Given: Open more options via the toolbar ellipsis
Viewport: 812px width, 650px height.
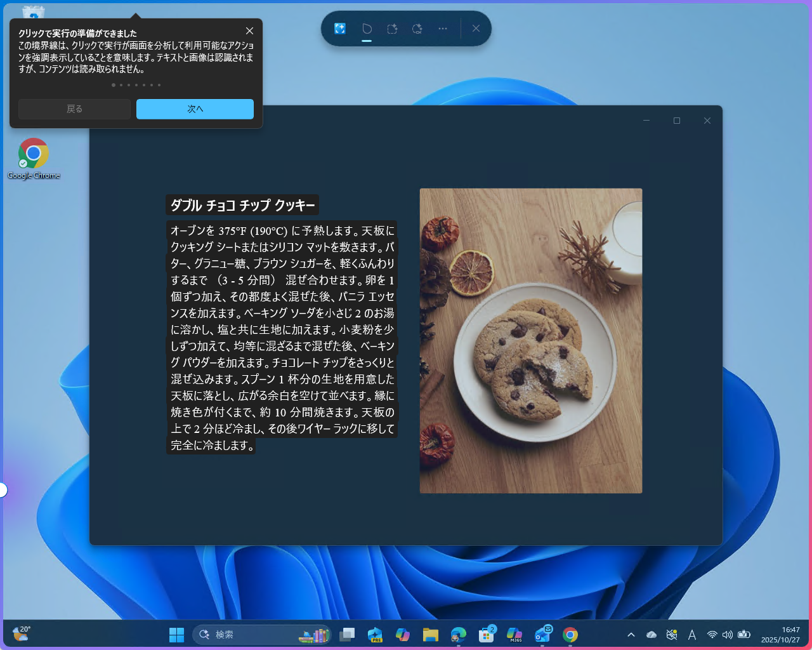Looking at the screenshot, I should pos(442,29).
